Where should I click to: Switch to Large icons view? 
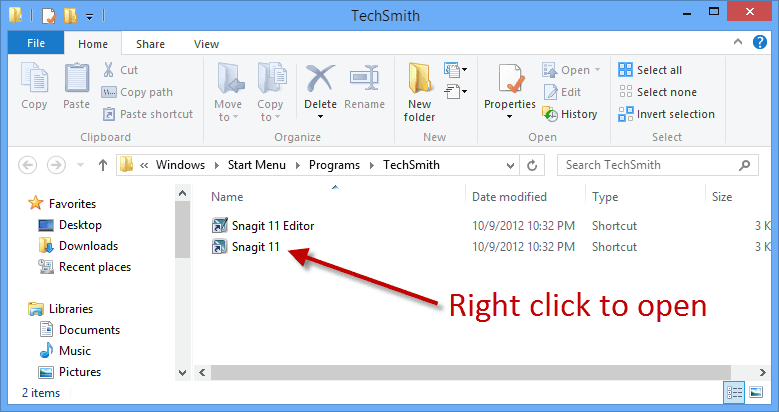coord(756,392)
